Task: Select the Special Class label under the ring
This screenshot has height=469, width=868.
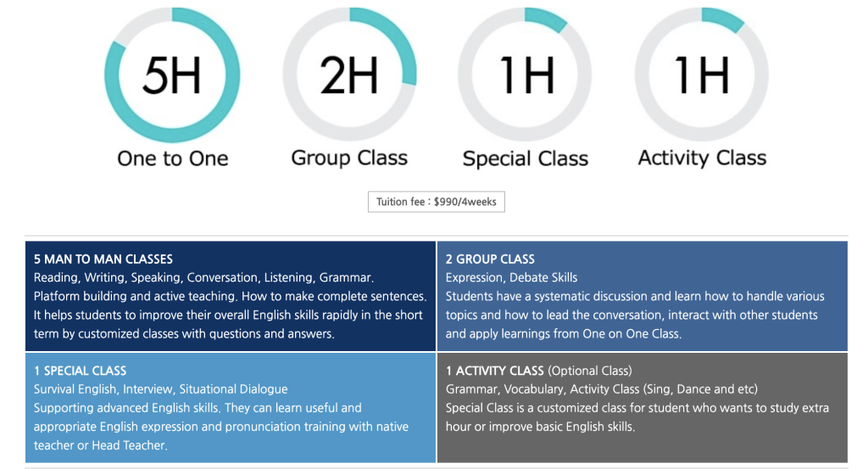Action: (x=526, y=159)
